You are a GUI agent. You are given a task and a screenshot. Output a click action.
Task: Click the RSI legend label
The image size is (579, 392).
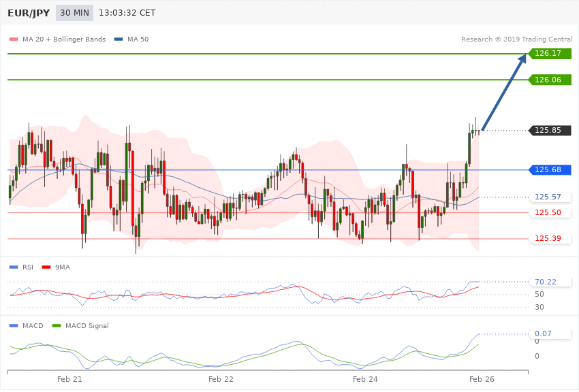coord(28,267)
